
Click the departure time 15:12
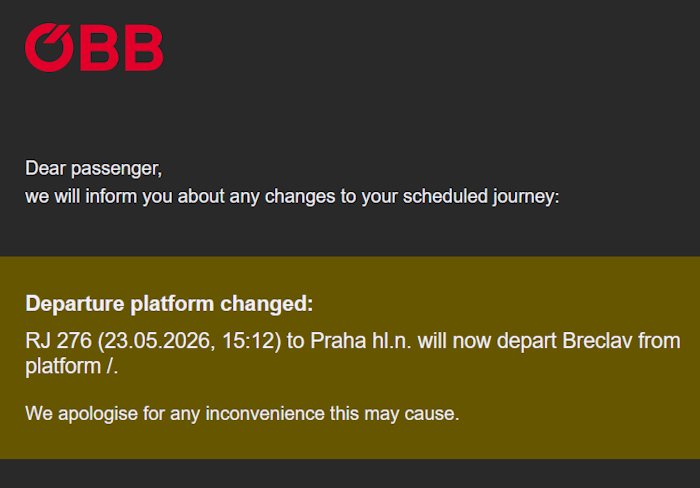[x=249, y=341]
